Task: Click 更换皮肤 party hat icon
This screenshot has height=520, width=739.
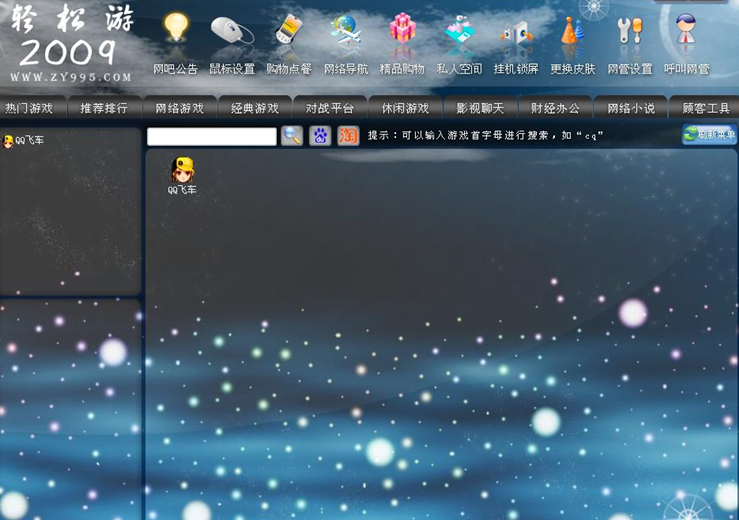Action: pyautogui.click(x=573, y=31)
